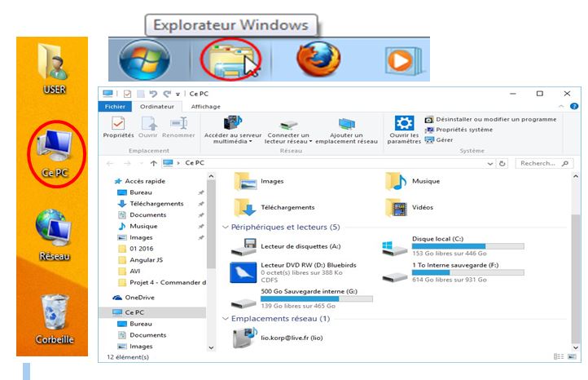Image resolution: width=588 pixels, height=380 pixels.
Task: Launch Firefox from the taskbar
Action: pos(318,59)
